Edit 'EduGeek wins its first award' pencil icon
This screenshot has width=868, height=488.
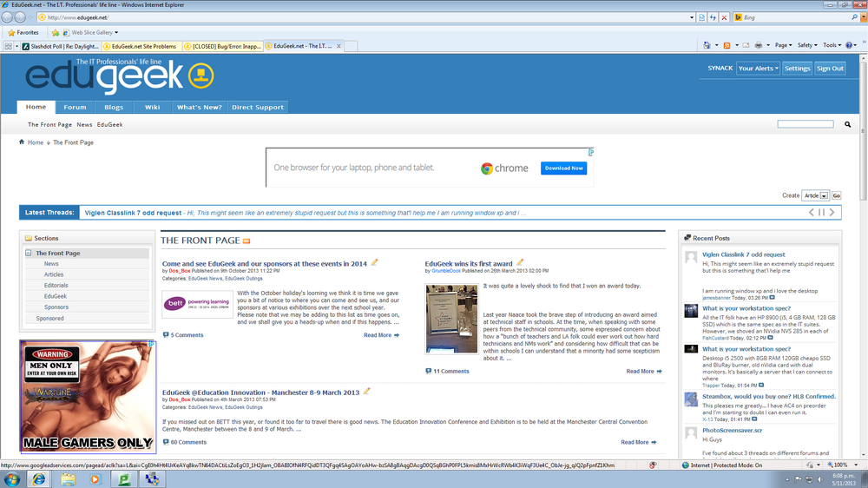pyautogui.click(x=520, y=262)
